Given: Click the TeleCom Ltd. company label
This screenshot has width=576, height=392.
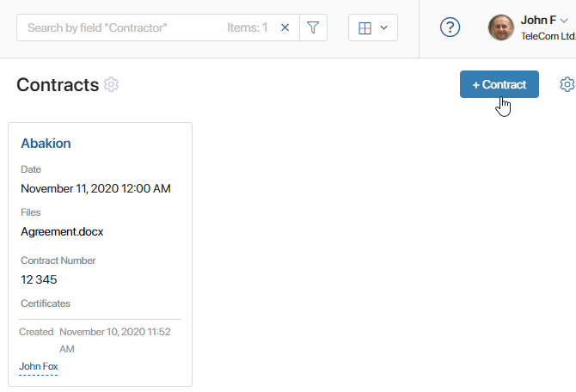Looking at the screenshot, I should (x=548, y=36).
